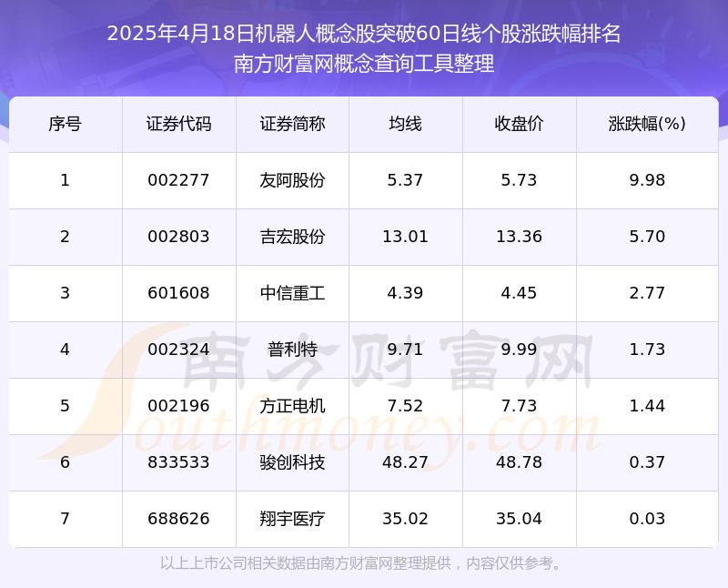The width and height of the screenshot is (728, 588).
Task: Select stock code 002196
Action: [178, 406]
